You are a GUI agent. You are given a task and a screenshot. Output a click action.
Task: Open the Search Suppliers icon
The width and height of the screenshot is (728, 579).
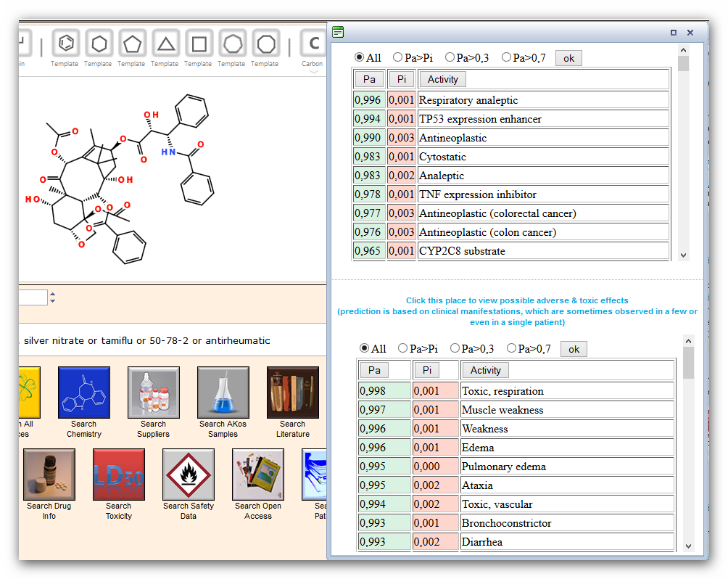coord(154,393)
